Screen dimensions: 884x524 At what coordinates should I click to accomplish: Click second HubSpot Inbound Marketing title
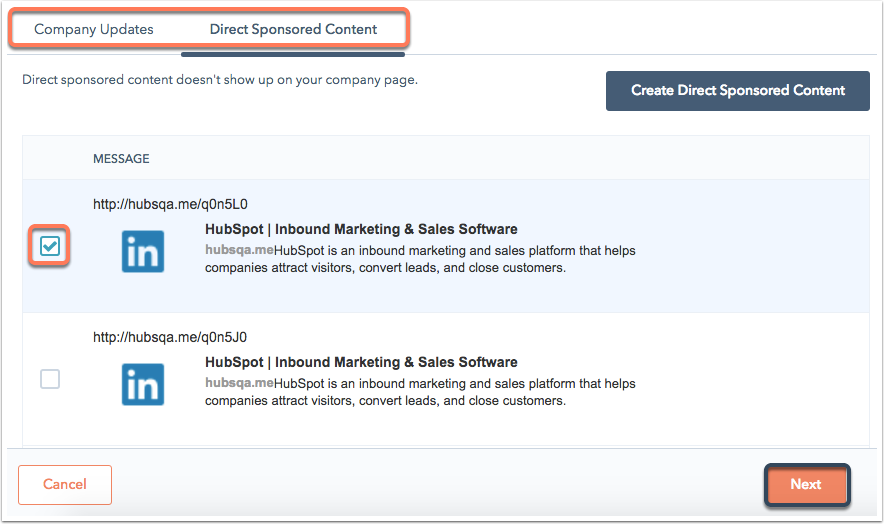point(361,362)
